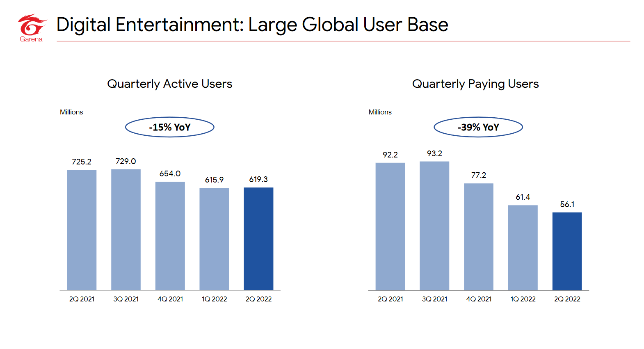Click the 56.1 value label
Screen dimensions: 644x349
[567, 204]
